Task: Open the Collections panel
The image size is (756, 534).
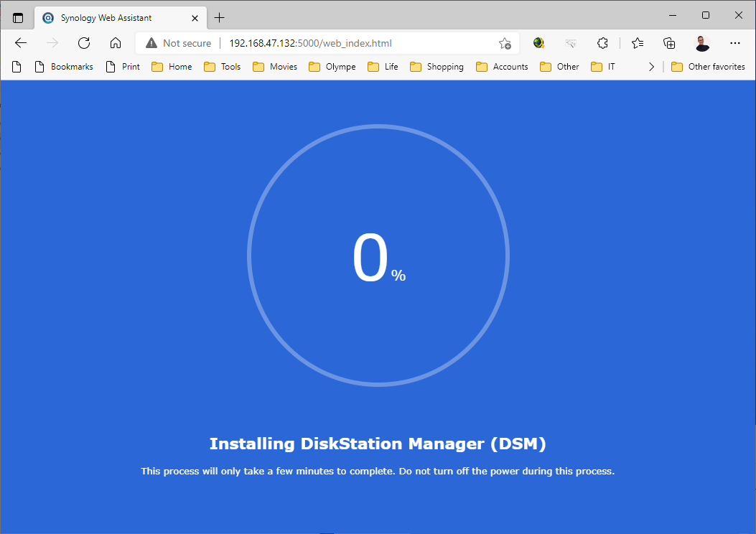Action: tap(669, 43)
